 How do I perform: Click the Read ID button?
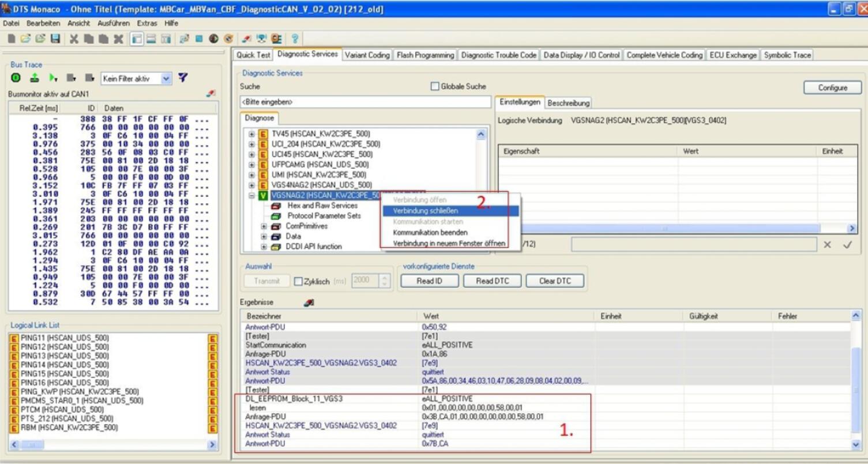[x=430, y=281]
